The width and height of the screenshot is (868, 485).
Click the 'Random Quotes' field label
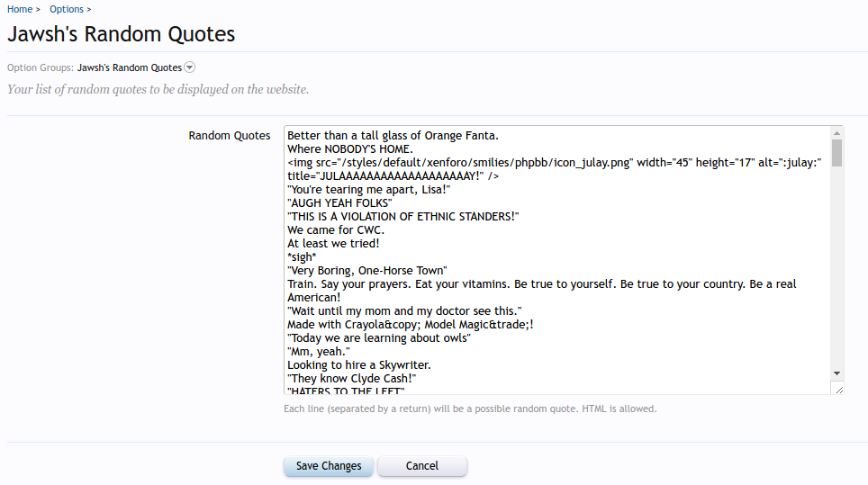(230, 136)
